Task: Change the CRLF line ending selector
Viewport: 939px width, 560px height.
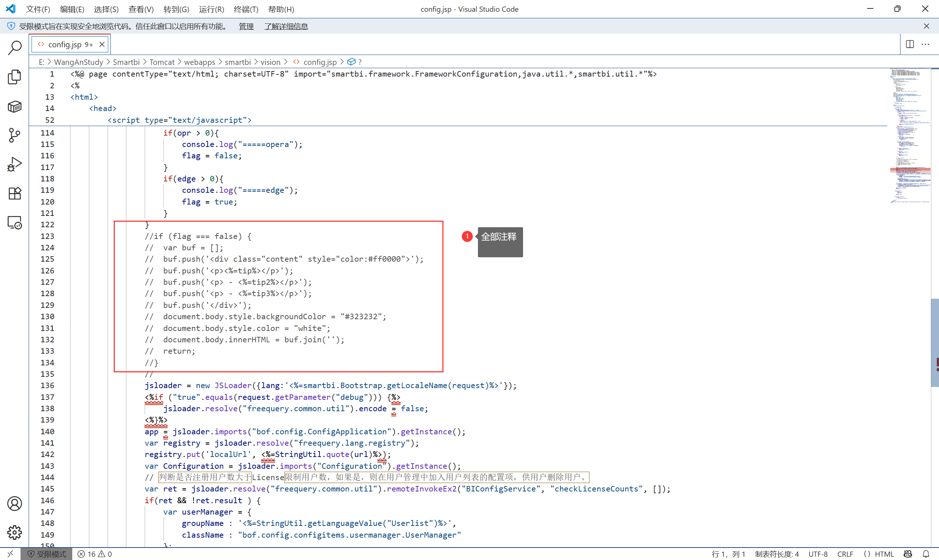Action: (845, 554)
